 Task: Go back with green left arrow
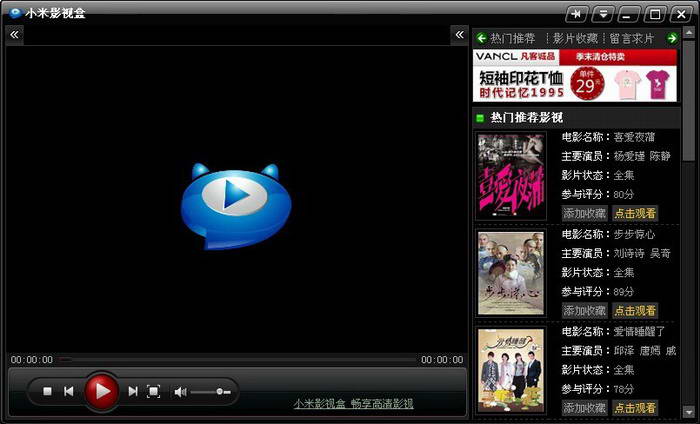tap(481, 38)
